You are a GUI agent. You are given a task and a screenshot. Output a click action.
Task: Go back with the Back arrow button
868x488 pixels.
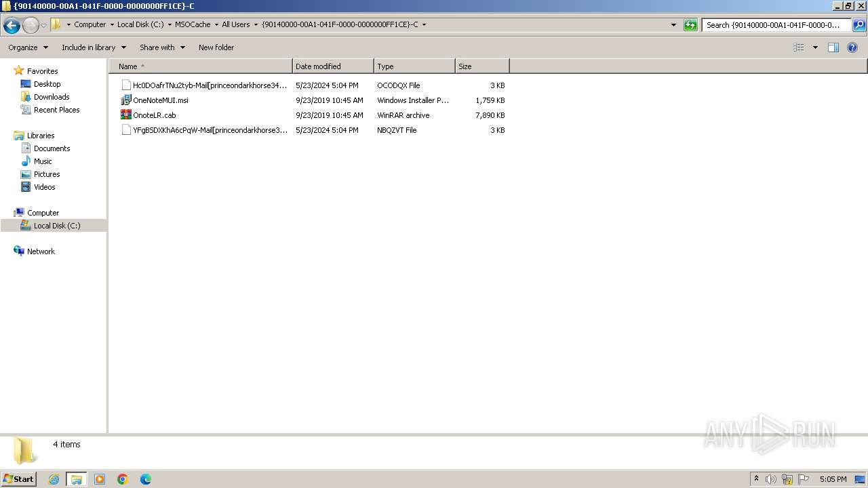[12, 25]
